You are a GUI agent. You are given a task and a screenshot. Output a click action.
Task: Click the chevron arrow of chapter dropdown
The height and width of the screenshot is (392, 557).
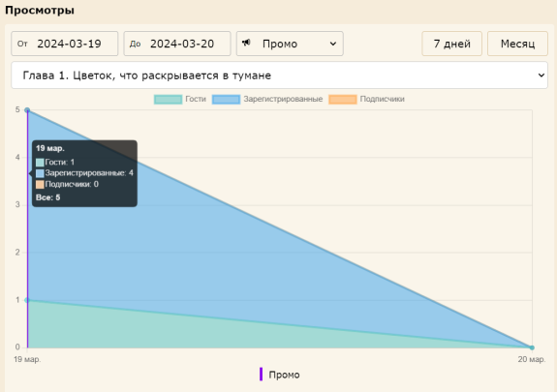click(x=541, y=75)
